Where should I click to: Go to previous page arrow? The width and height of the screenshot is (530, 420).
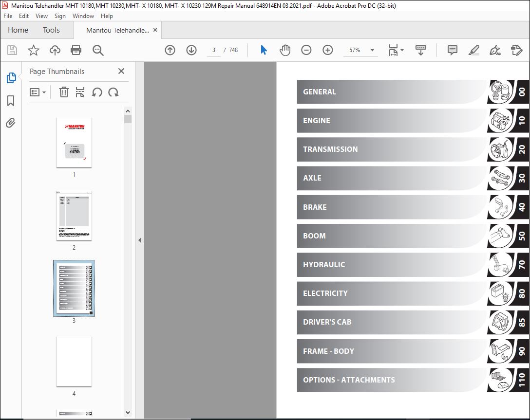170,50
